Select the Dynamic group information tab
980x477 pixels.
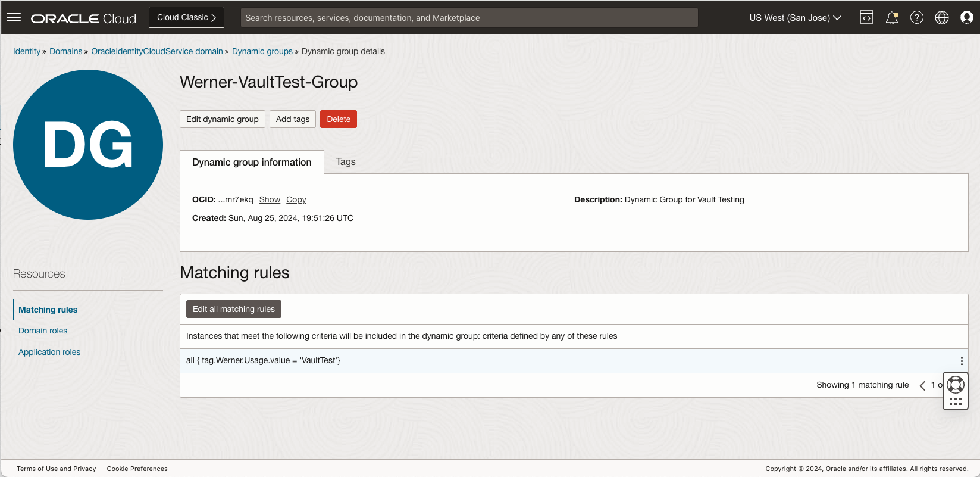pos(252,162)
